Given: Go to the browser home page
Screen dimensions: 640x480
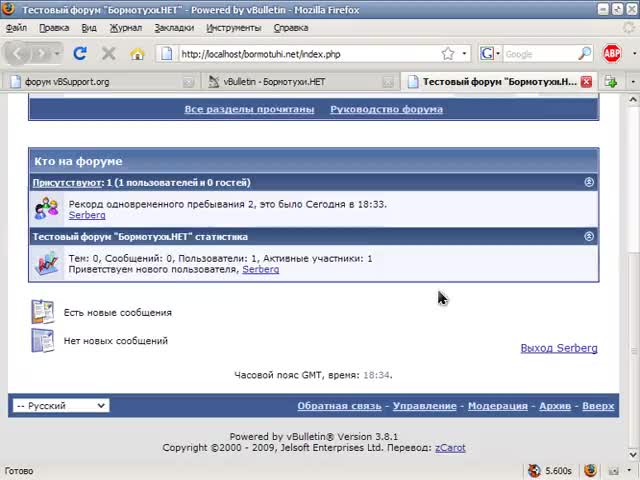Looking at the screenshot, I should pos(137,53).
